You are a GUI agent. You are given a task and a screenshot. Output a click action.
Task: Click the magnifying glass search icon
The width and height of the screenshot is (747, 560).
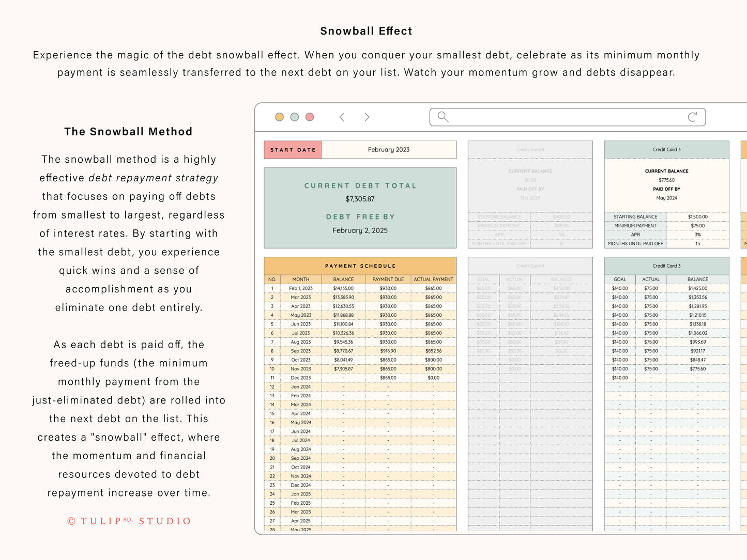click(x=443, y=117)
